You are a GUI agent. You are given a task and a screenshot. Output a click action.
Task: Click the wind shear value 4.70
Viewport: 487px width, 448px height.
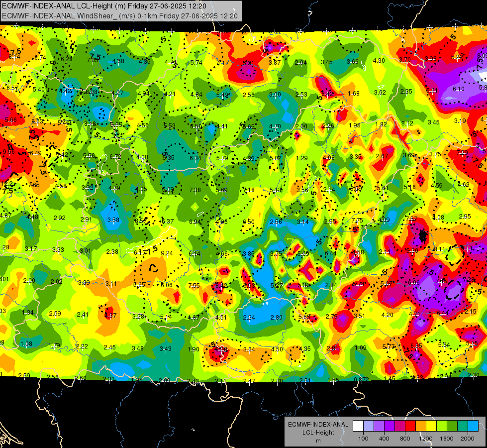[275, 126]
